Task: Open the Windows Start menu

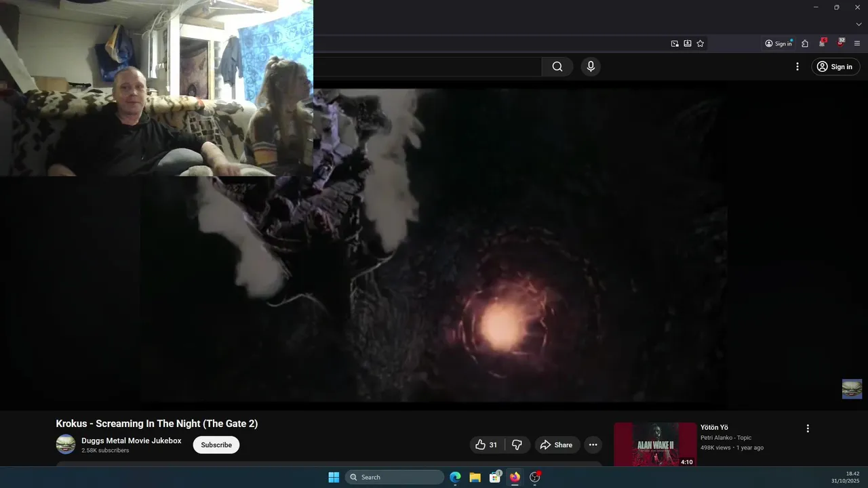Action: pyautogui.click(x=334, y=477)
